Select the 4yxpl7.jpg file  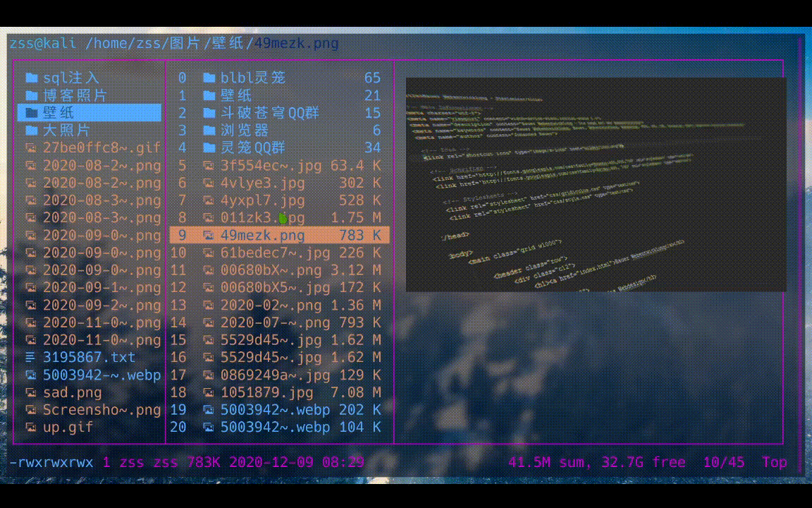click(x=262, y=200)
